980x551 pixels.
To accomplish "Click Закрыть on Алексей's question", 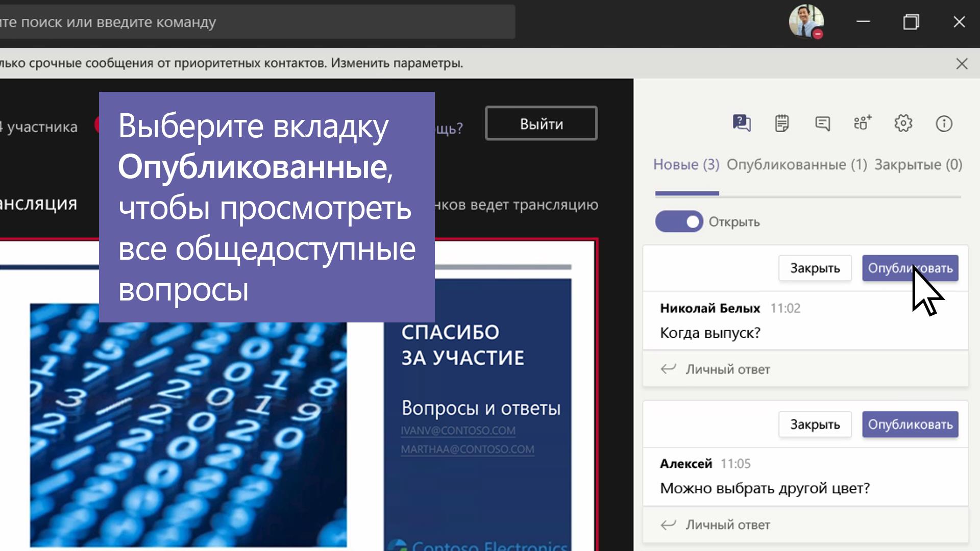I will 815,424.
